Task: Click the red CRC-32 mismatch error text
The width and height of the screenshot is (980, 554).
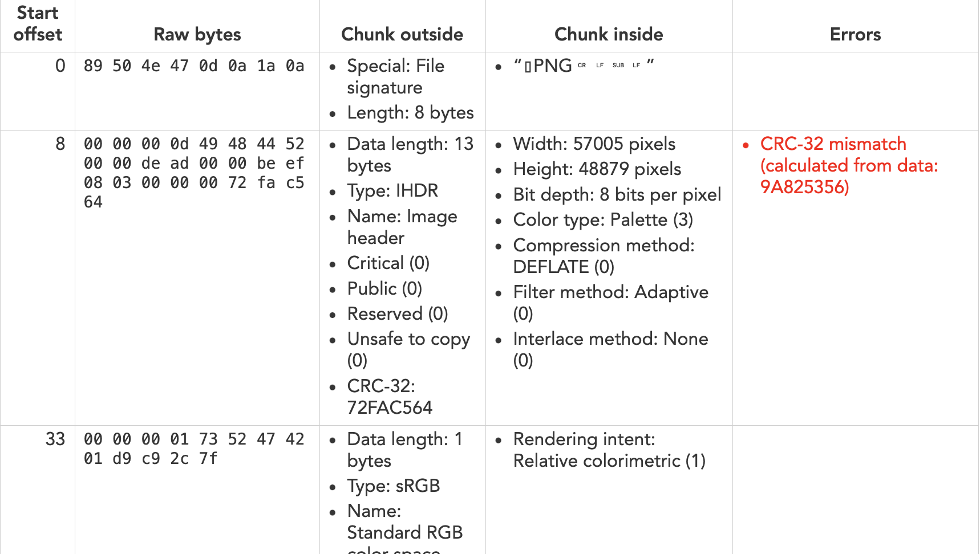Action: (x=849, y=165)
